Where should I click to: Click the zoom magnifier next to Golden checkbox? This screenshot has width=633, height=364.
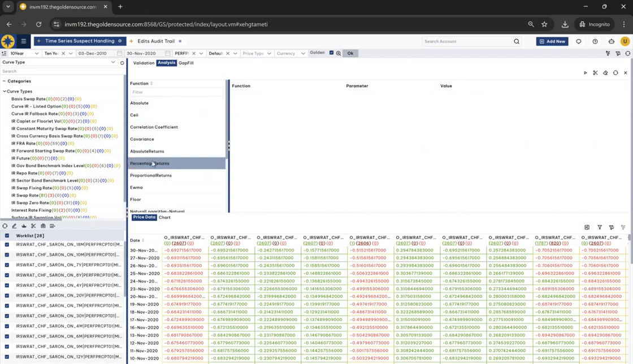339,53
